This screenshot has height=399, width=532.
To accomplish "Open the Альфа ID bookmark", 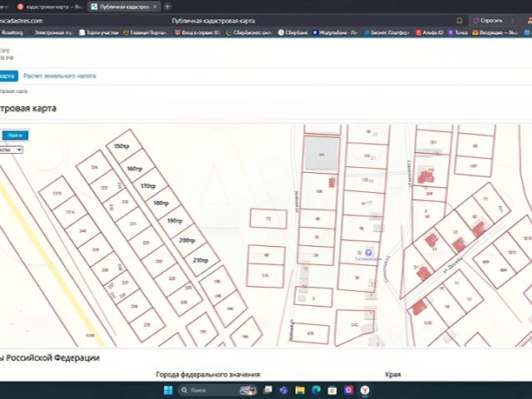I will click(430, 32).
